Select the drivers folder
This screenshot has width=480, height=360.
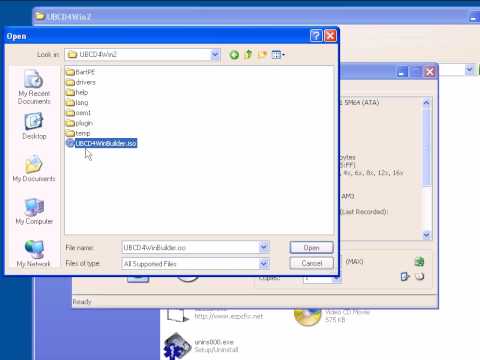pyautogui.click(x=81, y=82)
